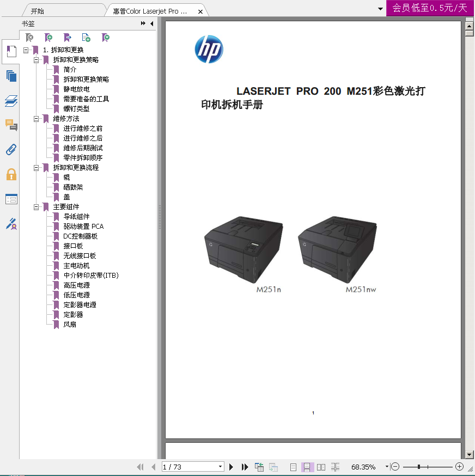
Task: Go to the previous page
Action: coord(154,467)
